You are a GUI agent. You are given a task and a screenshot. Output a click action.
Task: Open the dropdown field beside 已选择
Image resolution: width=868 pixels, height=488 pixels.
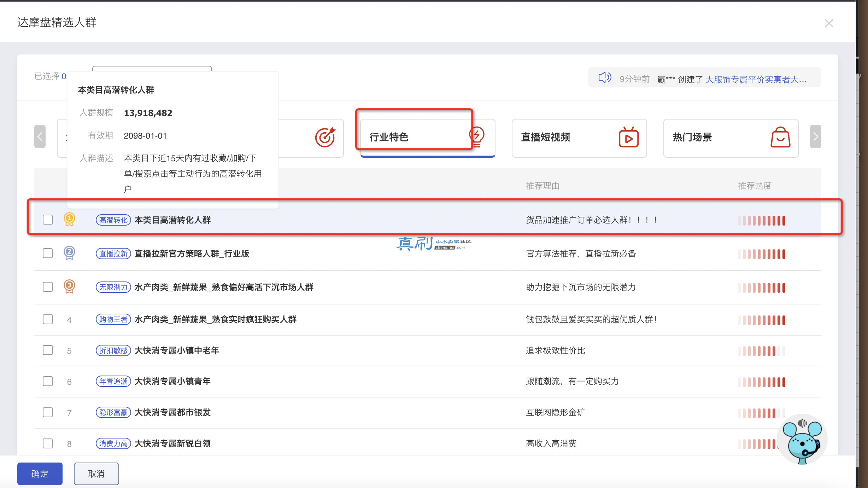[152, 69]
